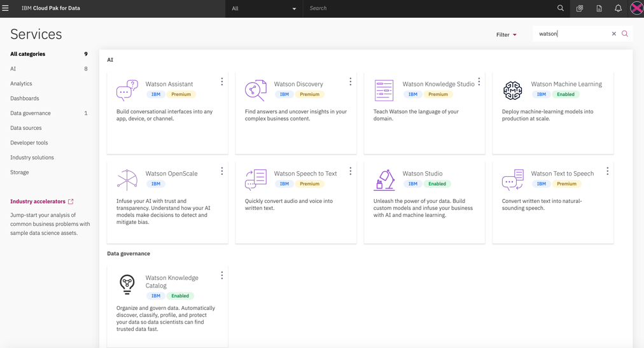Image resolution: width=644 pixels, height=348 pixels.
Task: Click the Watson OpenScale icon
Action: point(127,180)
